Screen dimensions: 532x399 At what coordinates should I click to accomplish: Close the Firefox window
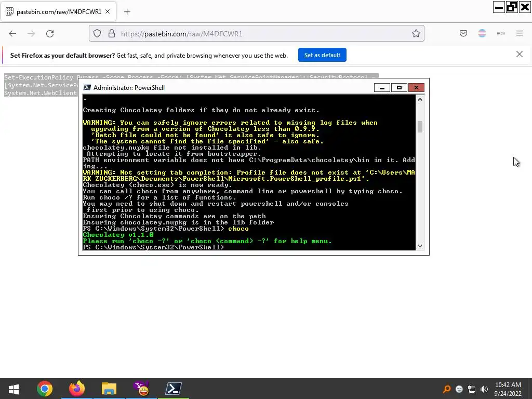(525, 7)
